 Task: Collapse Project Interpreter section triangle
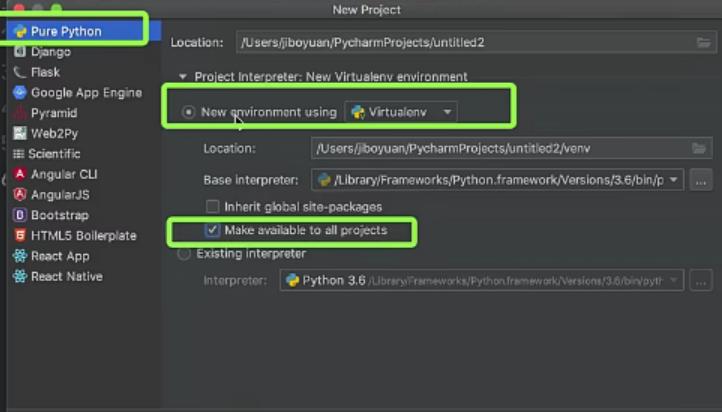(x=183, y=76)
